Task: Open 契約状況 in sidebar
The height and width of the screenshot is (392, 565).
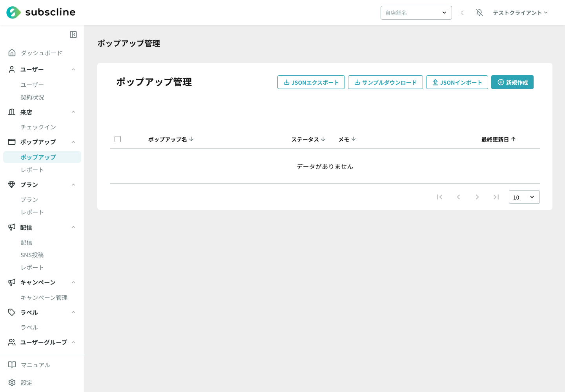Action: tap(32, 97)
